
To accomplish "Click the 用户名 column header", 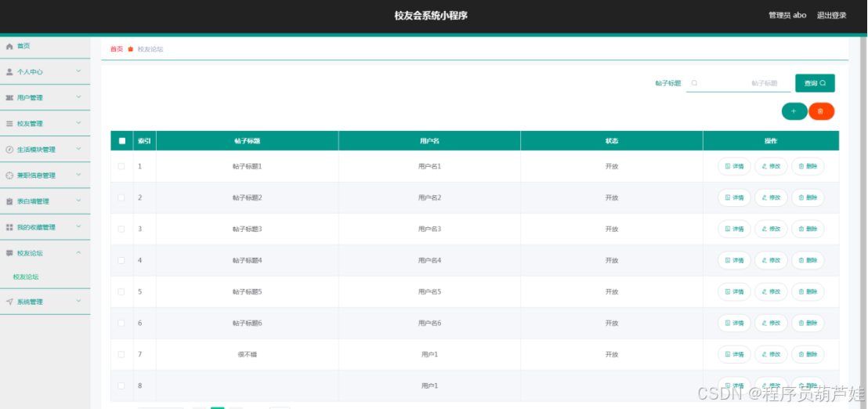I will pyautogui.click(x=429, y=140).
